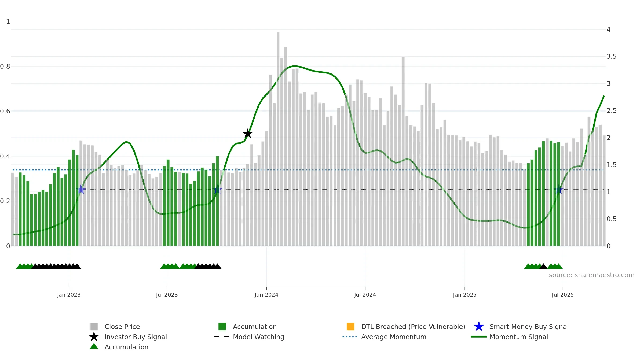Select 'Smart Money Buy Signal' legend label
644x362 pixels.
click(529, 327)
